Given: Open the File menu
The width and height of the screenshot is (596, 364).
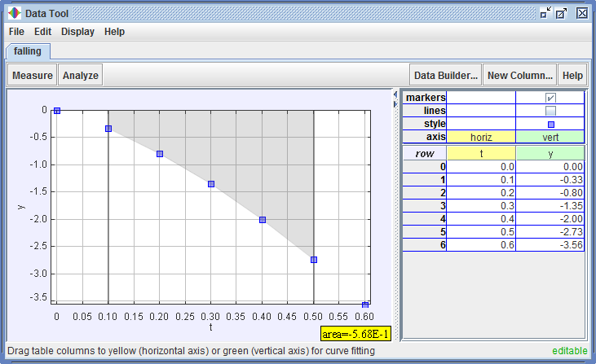Looking at the screenshot, I should 16,32.
